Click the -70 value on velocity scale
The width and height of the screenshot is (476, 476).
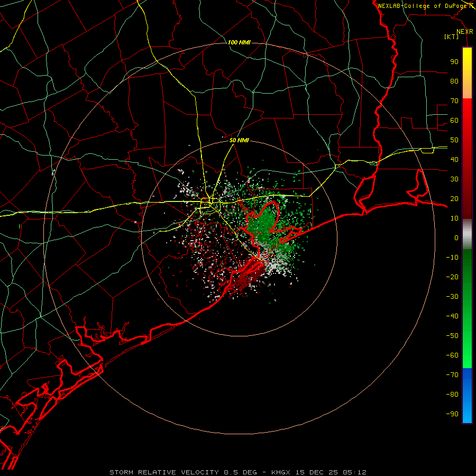point(452,375)
